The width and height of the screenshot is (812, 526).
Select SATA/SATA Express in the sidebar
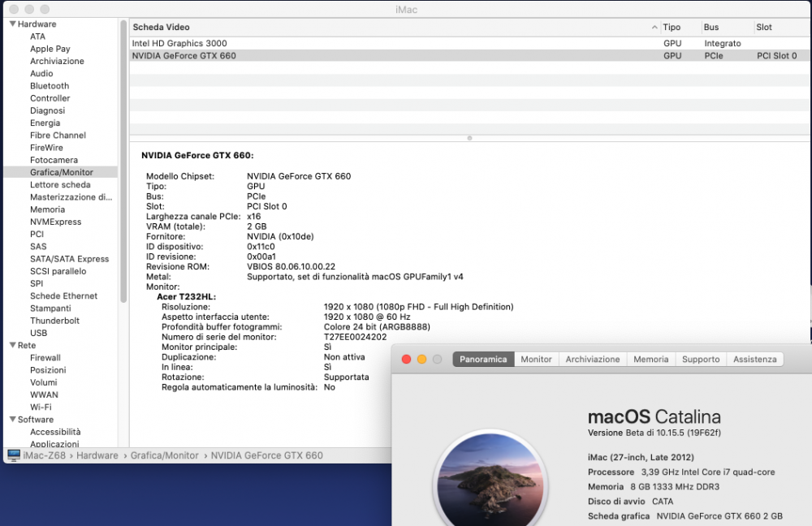click(69, 259)
